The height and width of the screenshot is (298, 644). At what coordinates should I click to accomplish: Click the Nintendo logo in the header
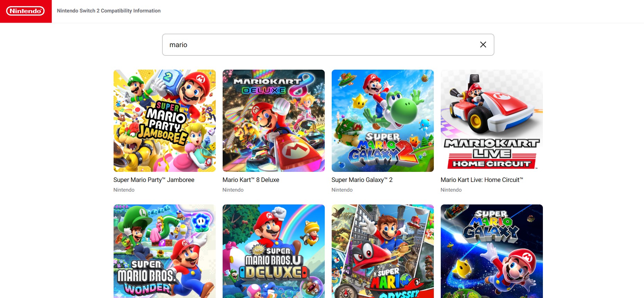26,11
